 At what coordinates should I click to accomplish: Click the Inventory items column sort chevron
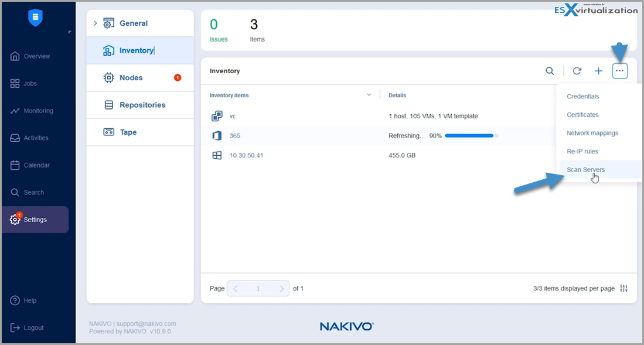pos(369,95)
